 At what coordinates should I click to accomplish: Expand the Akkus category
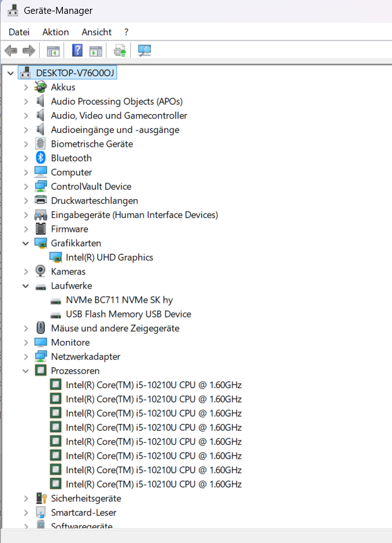(26, 88)
